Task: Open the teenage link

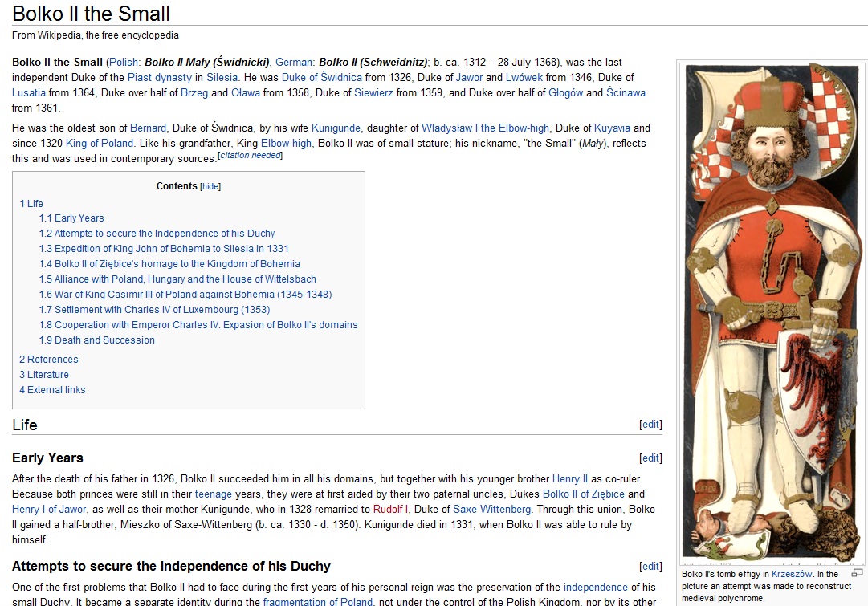Action: point(213,494)
